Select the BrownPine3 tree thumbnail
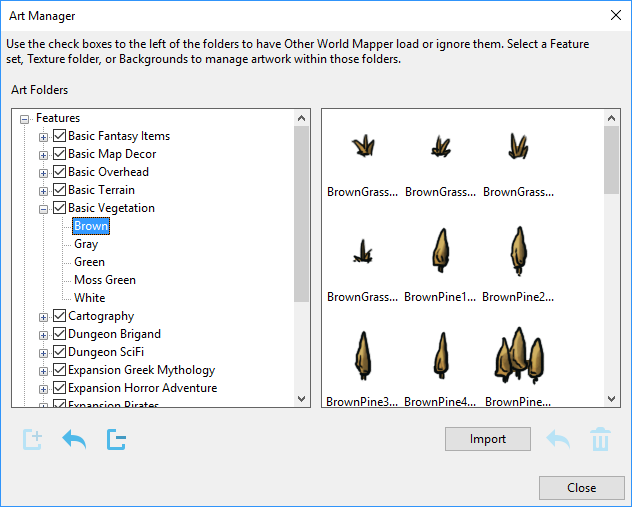Image resolution: width=632 pixels, height=507 pixels. pyautogui.click(x=362, y=357)
